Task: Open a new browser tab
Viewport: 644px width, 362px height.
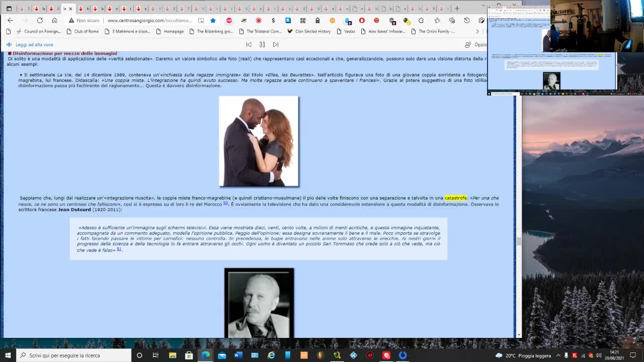Action: tap(457, 9)
